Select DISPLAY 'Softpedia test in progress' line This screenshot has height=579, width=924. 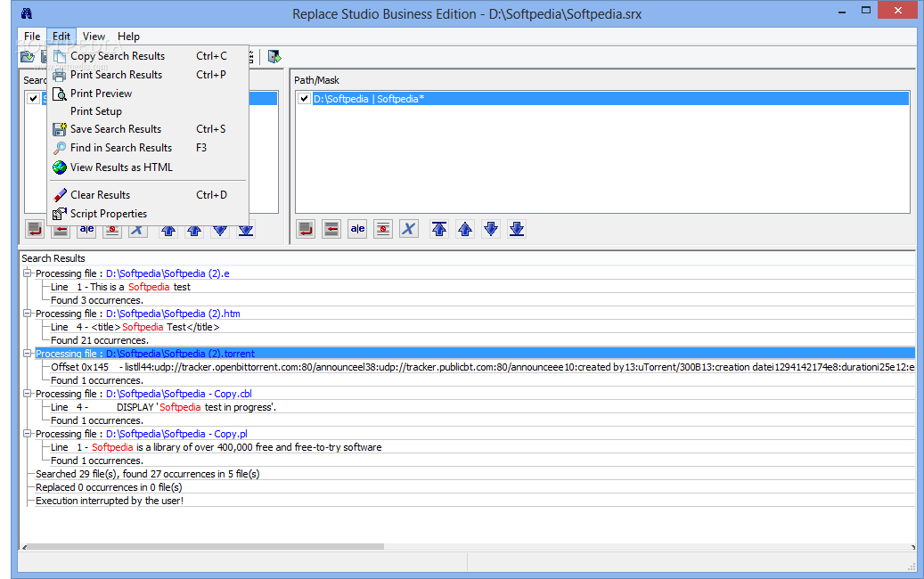tap(163, 407)
